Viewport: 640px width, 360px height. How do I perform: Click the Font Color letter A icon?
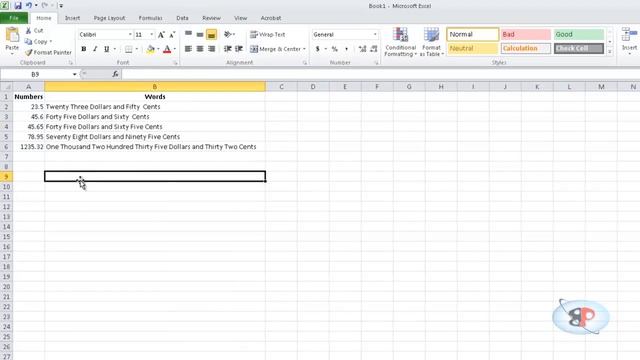pyautogui.click(x=167, y=49)
